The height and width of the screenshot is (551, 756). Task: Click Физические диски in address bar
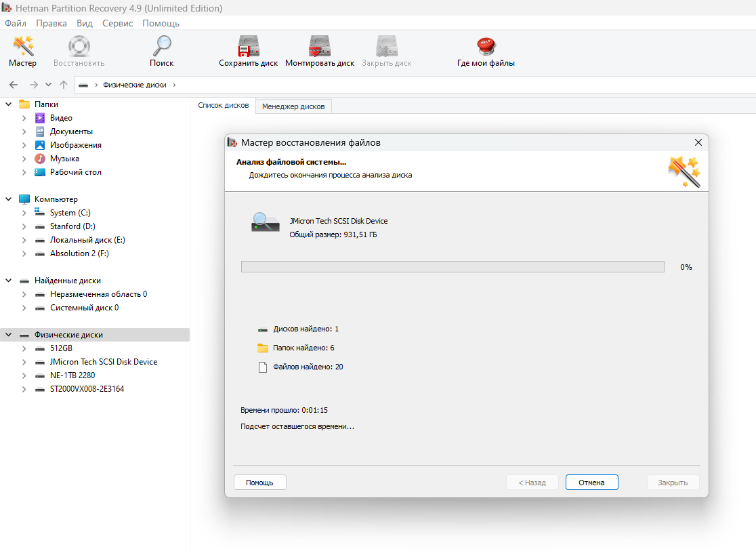(x=135, y=85)
